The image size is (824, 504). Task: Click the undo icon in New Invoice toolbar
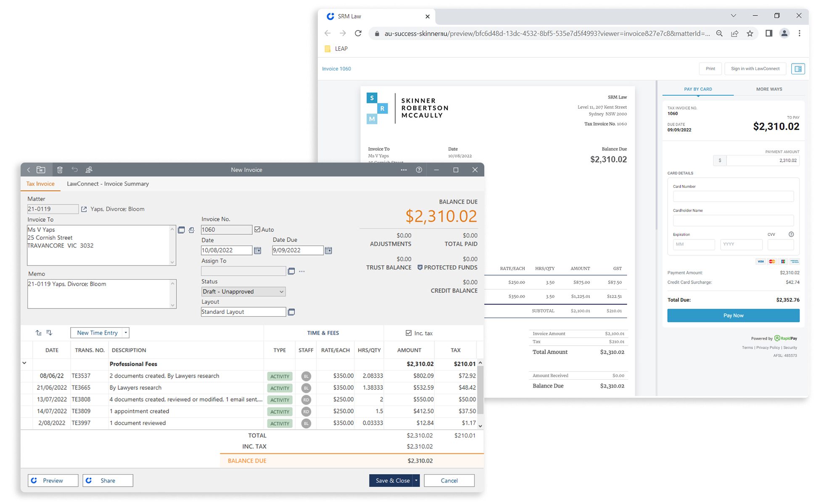[x=74, y=170]
